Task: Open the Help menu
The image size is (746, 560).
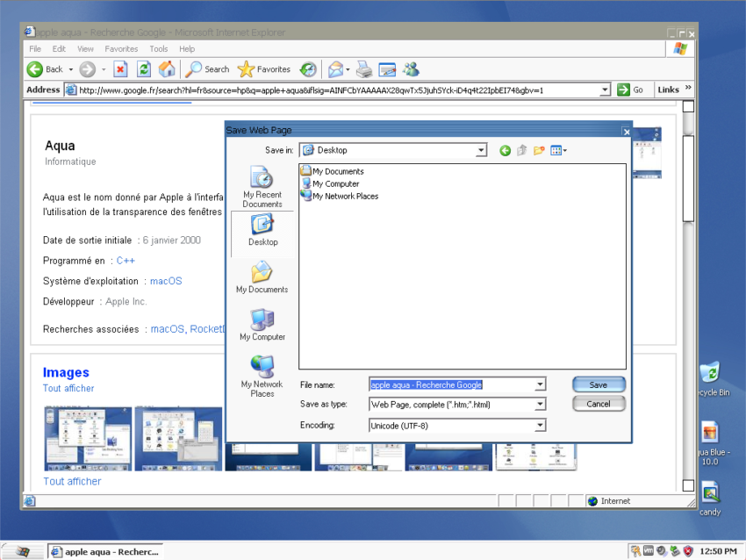Action: pos(187,48)
